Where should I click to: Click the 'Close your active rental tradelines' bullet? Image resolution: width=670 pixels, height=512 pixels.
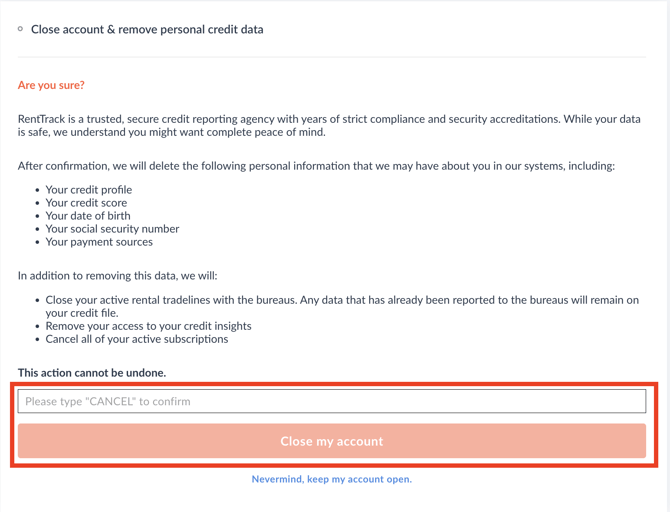point(342,306)
